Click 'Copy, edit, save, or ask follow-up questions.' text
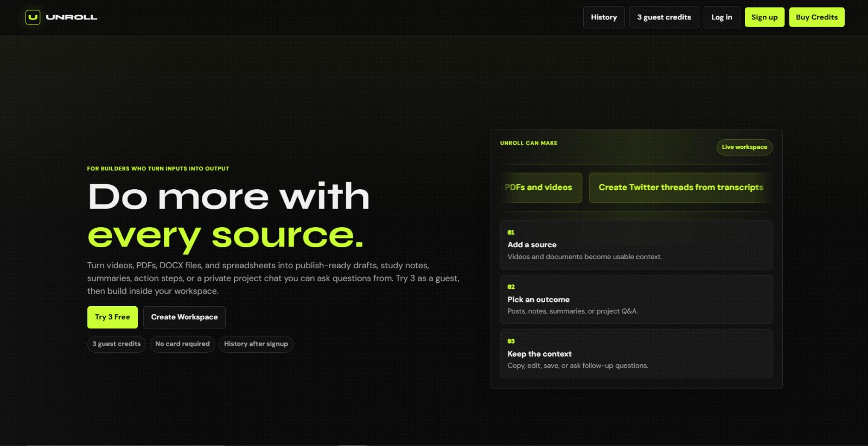The height and width of the screenshot is (446, 868). [578, 366]
